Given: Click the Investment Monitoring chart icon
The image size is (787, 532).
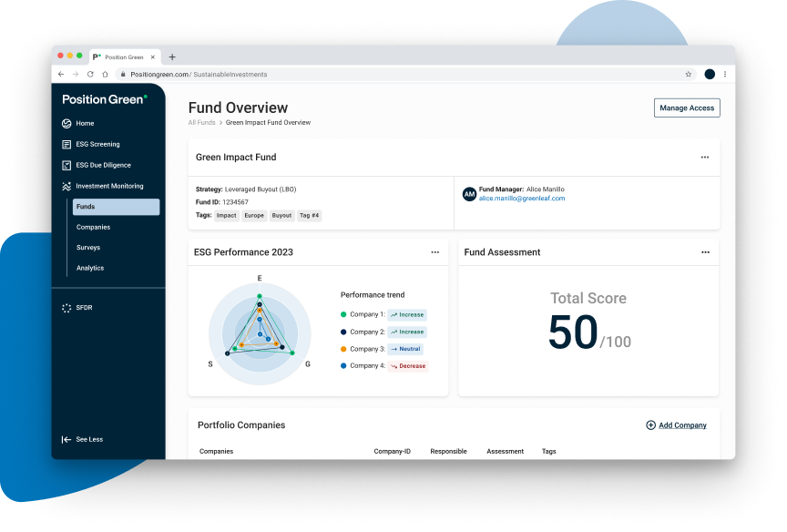Looking at the screenshot, I should pos(66,186).
